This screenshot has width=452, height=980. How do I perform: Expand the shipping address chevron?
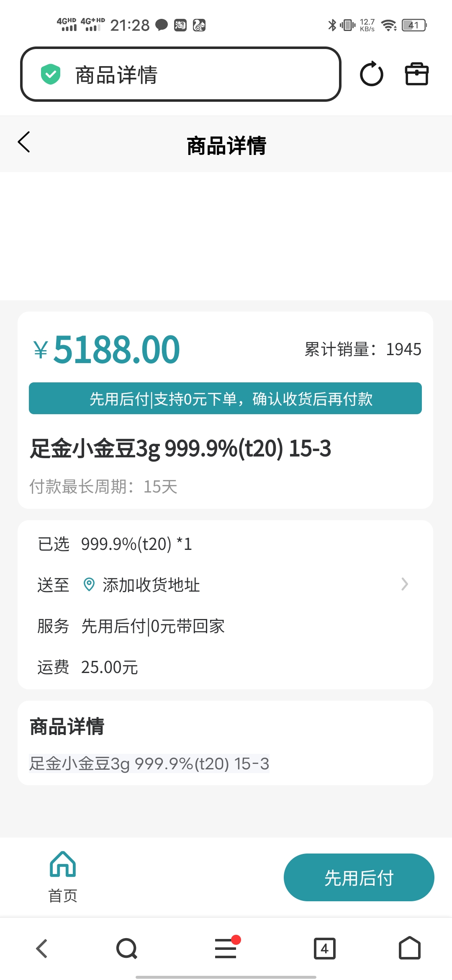404,584
